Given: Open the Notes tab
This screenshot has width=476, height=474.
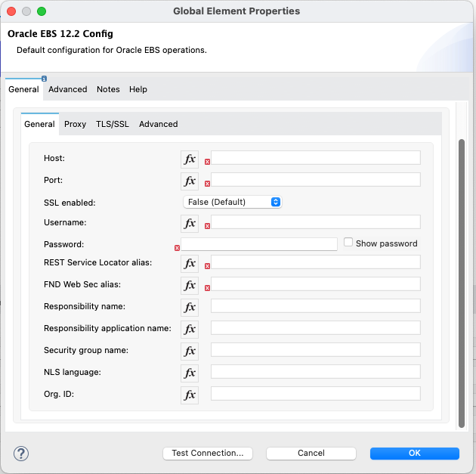Looking at the screenshot, I should coord(108,89).
